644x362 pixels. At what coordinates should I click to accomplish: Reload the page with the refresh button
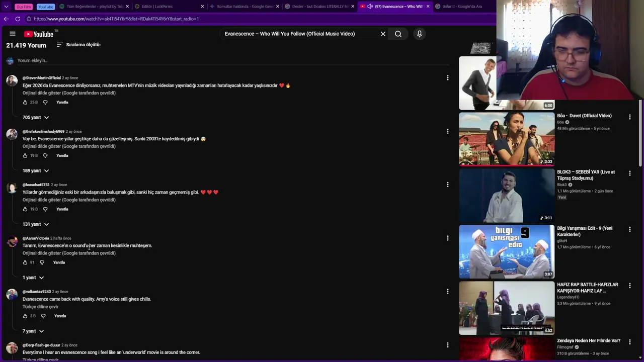(18, 19)
